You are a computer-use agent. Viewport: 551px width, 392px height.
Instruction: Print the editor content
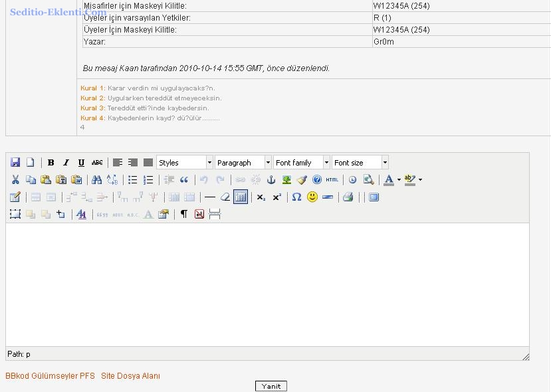[348, 197]
